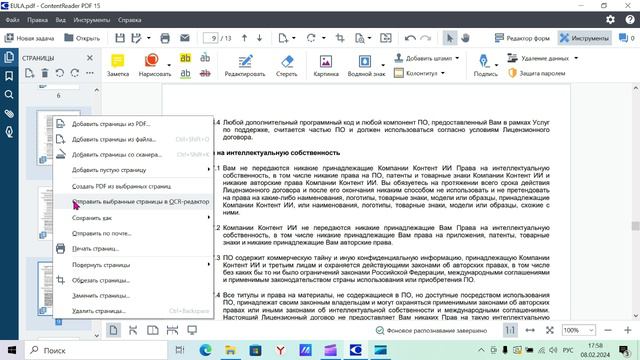The width and height of the screenshot is (640, 360).
Task: Select the pointer selection tool
Action: [450, 38]
